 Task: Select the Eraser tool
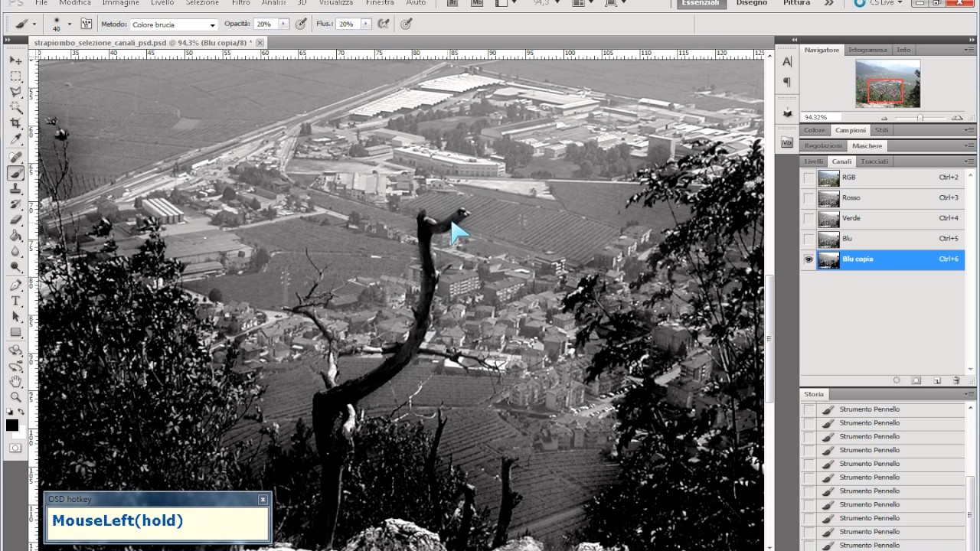(15, 220)
